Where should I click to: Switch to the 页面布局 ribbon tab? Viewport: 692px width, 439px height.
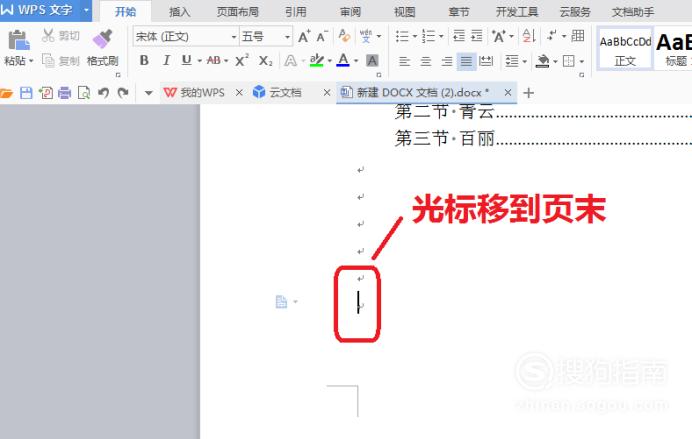pyautogui.click(x=237, y=12)
